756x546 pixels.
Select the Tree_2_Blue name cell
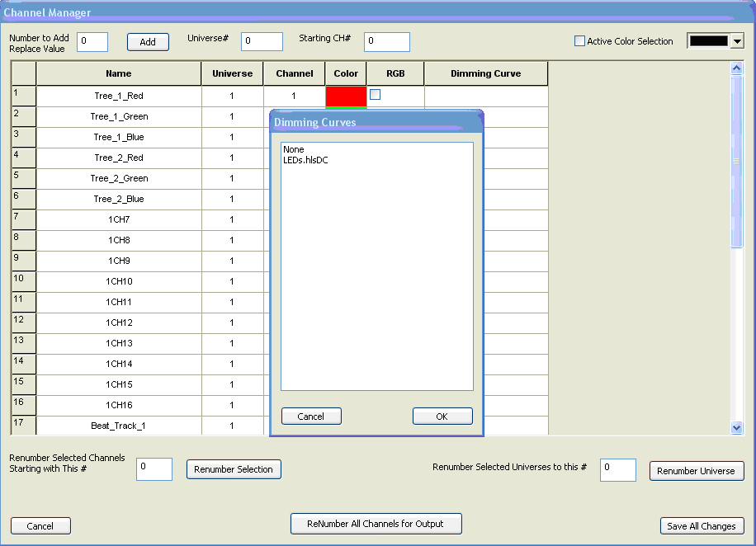[119, 200]
